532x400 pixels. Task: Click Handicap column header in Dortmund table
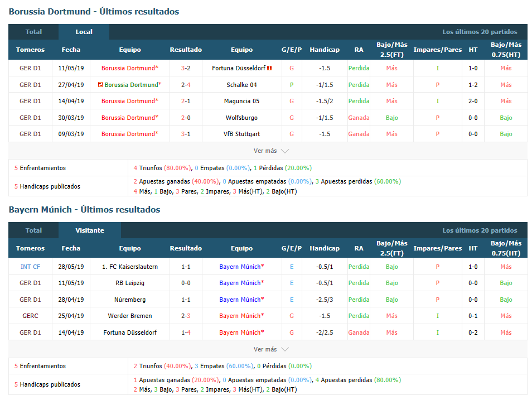coord(325,50)
